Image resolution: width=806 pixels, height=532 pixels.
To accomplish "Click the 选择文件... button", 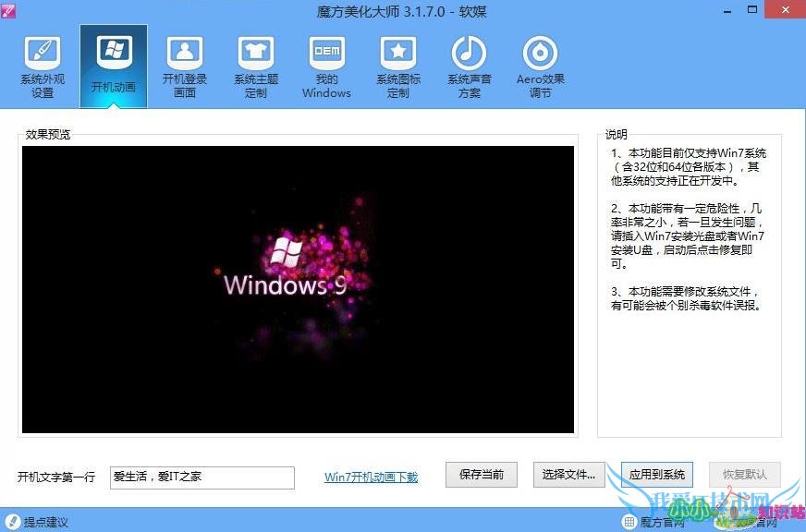I will [x=569, y=475].
